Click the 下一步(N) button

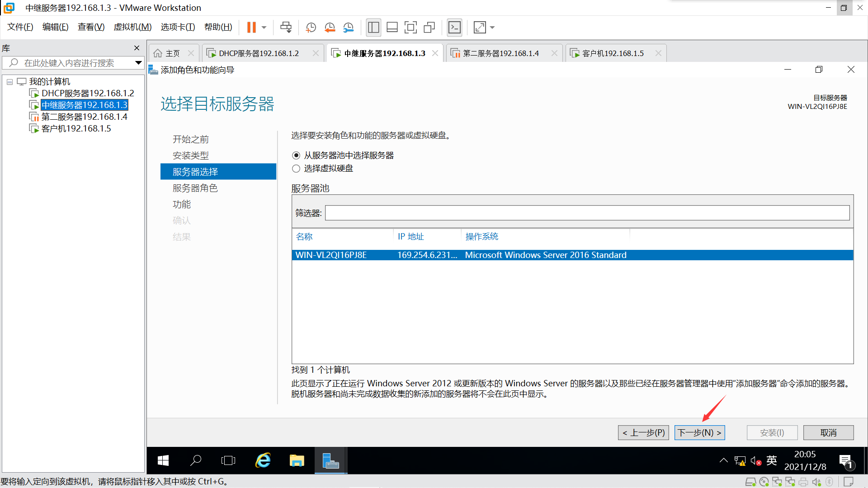[699, 432]
